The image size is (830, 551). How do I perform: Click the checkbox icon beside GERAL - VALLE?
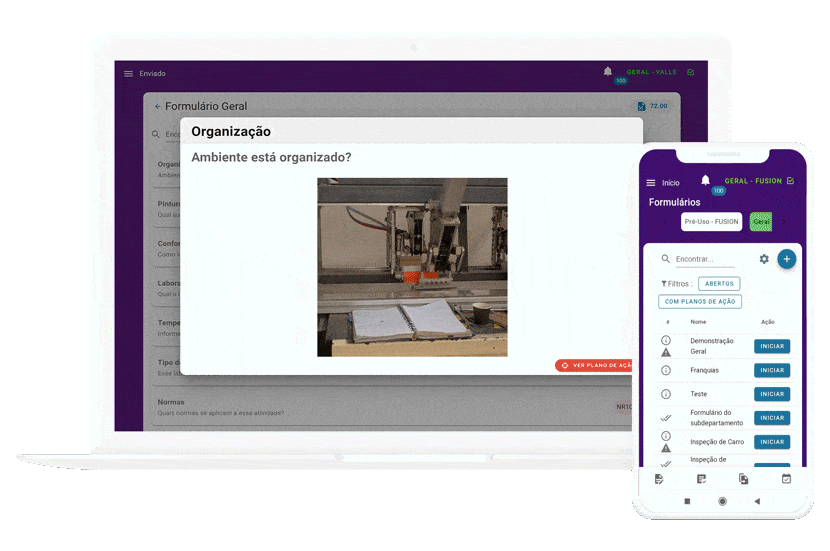(691, 72)
